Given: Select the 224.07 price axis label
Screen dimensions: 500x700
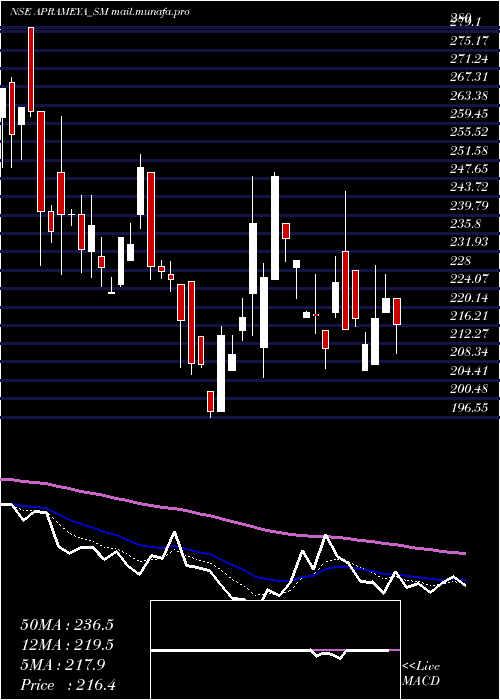Looking at the screenshot, I should tap(470, 279).
